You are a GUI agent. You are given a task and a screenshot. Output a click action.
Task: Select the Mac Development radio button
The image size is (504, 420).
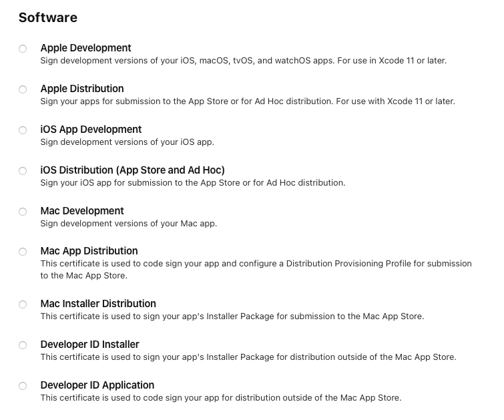click(23, 212)
